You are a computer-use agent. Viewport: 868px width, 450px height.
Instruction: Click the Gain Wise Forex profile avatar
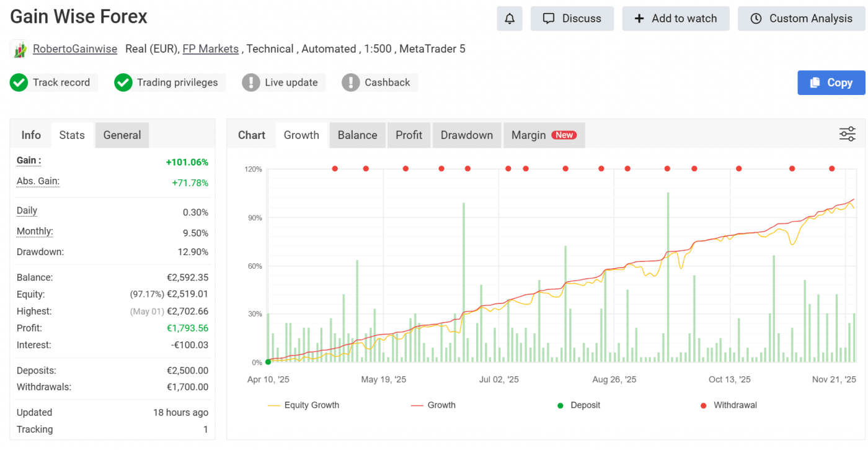[20, 49]
